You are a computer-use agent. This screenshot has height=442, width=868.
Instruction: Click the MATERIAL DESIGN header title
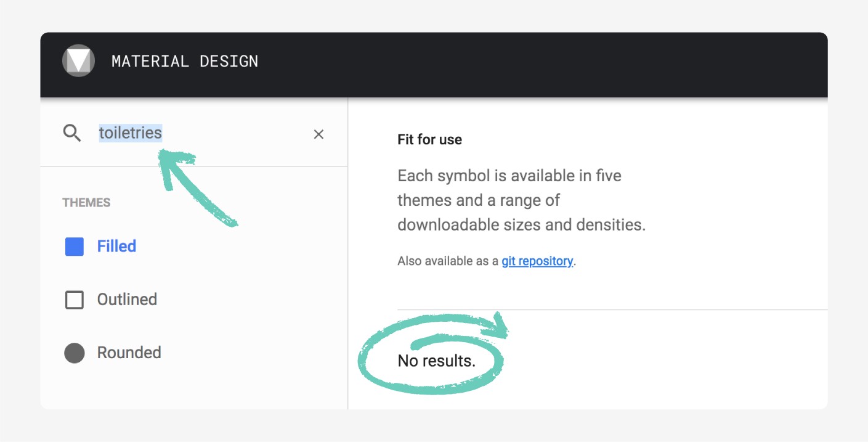point(185,62)
